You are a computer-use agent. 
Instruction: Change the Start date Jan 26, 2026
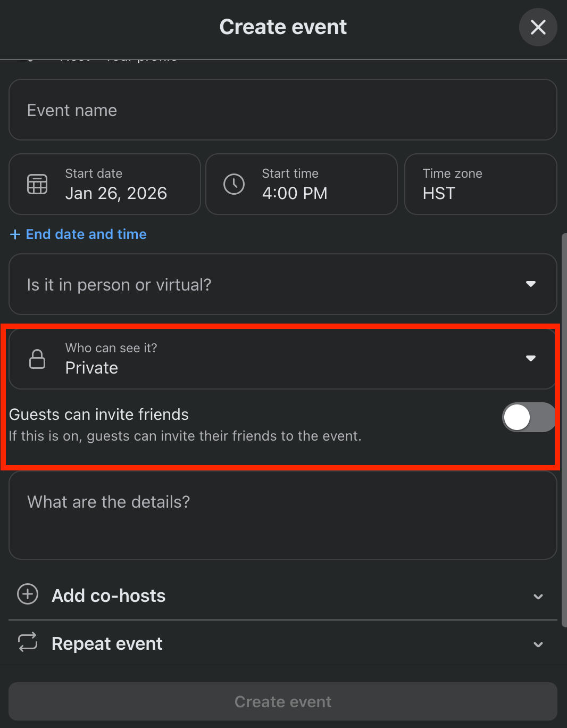pos(116,193)
